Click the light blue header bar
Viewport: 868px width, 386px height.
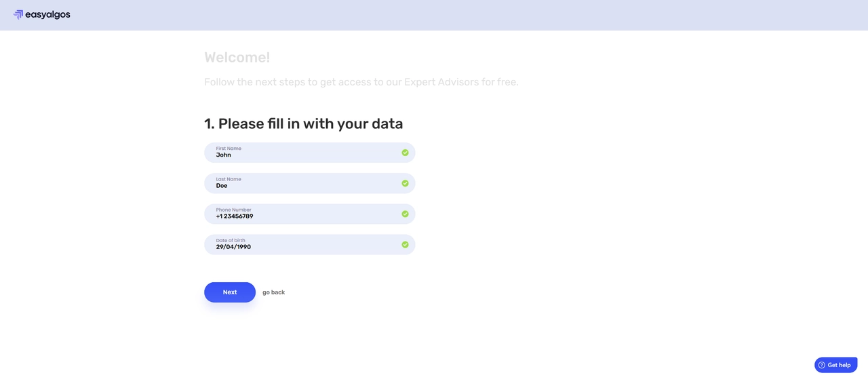click(434, 15)
